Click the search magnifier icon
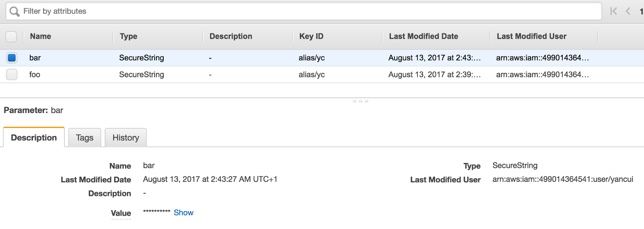The width and height of the screenshot is (644, 229). coord(14,12)
